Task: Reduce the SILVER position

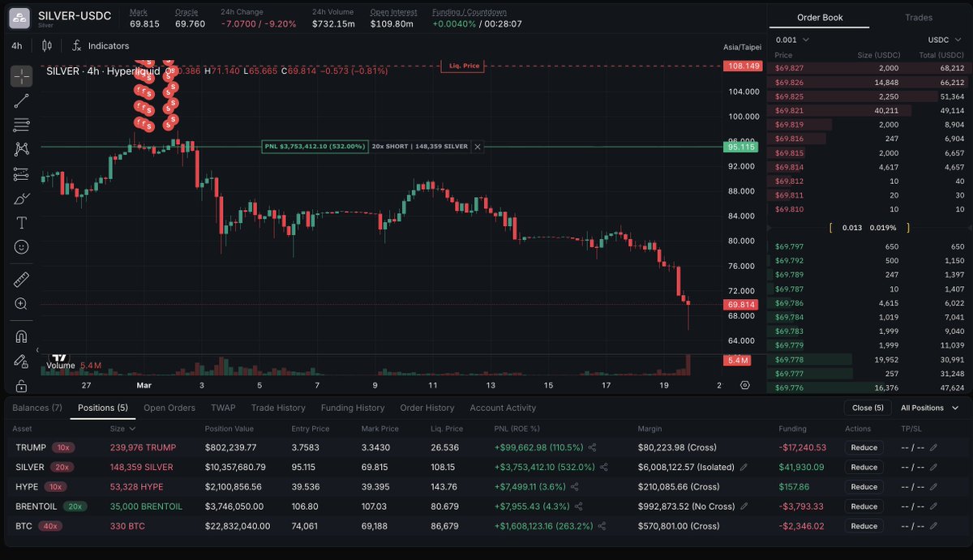Action: click(x=864, y=467)
